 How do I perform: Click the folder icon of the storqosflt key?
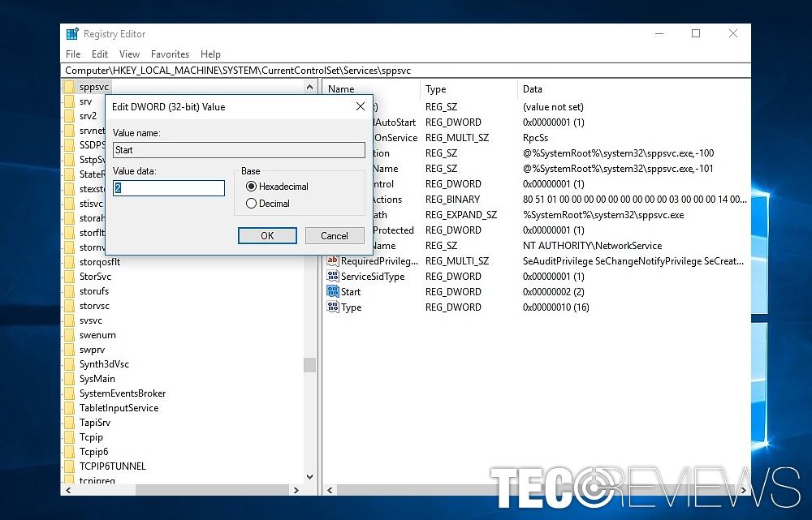[69, 262]
